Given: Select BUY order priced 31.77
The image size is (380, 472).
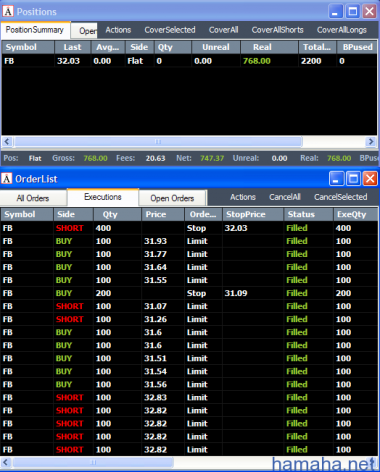Looking at the screenshot, I should tap(189, 254).
